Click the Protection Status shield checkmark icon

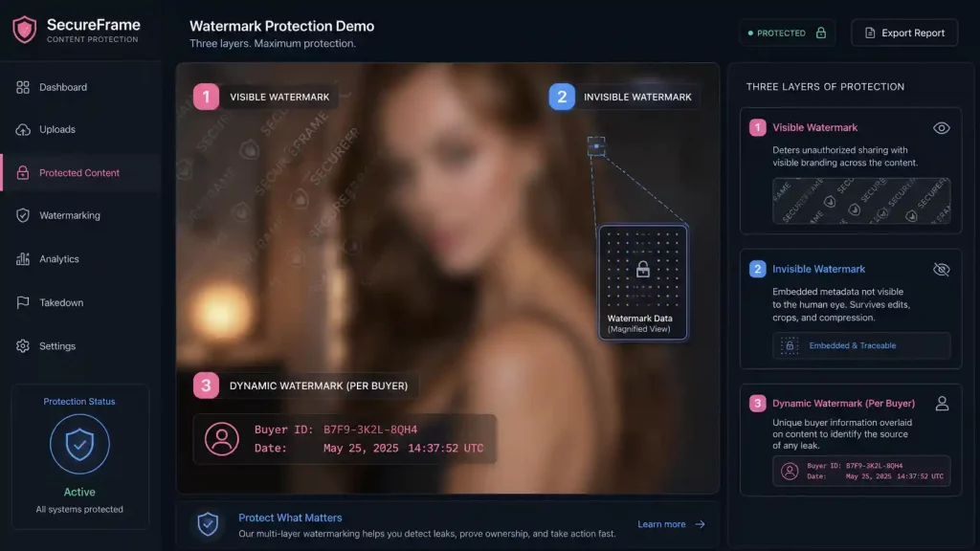click(x=79, y=444)
